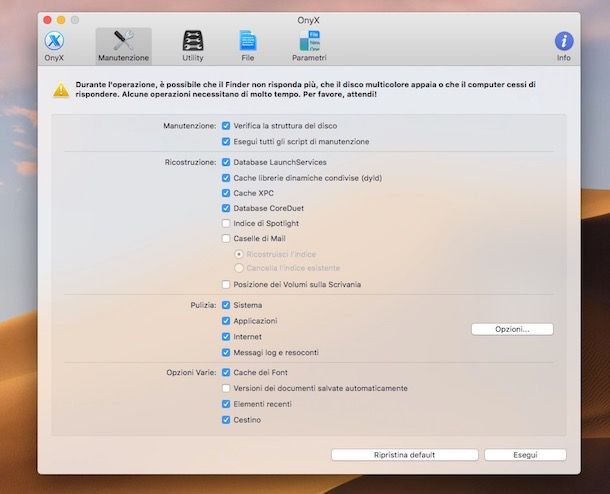610x494 pixels.
Task: Uncheck Sistema under Pulizia
Action: tap(226, 305)
